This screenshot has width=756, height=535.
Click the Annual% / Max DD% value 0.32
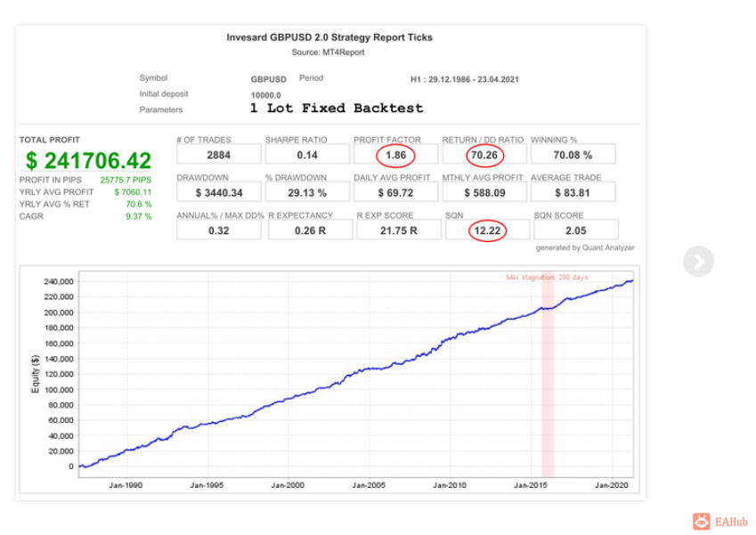click(218, 231)
